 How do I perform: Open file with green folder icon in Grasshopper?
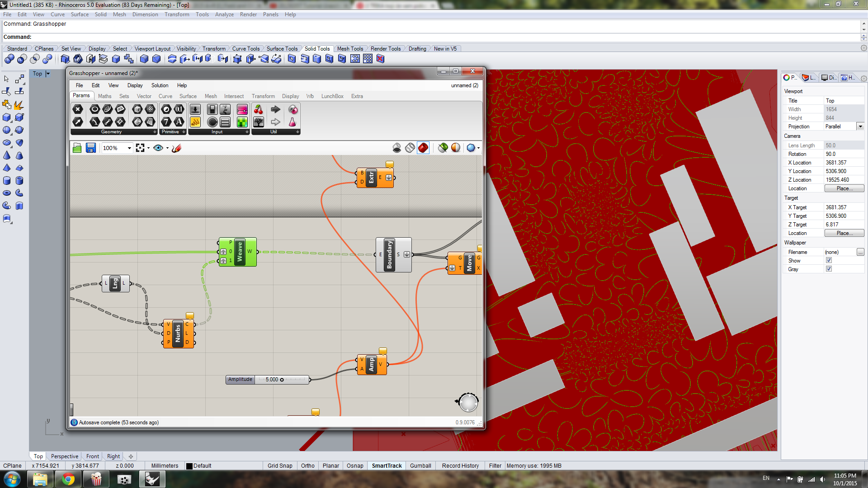tap(77, 148)
